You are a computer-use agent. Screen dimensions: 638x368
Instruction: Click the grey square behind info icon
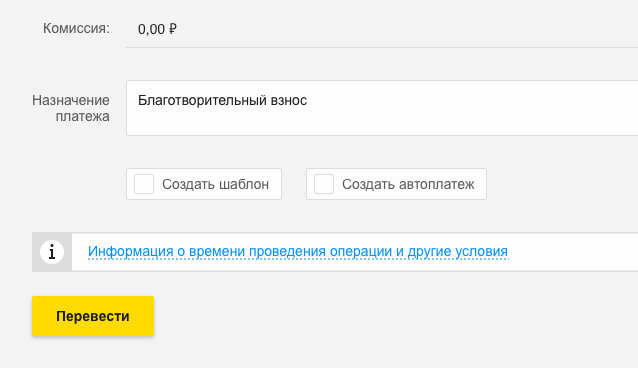52,252
